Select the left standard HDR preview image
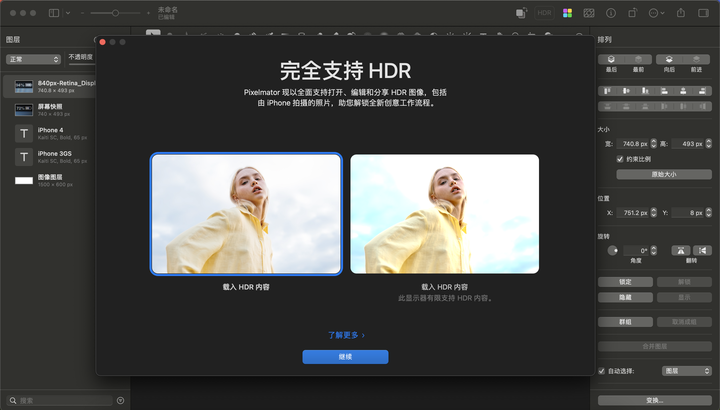This screenshot has width=720, height=410. pos(246,214)
